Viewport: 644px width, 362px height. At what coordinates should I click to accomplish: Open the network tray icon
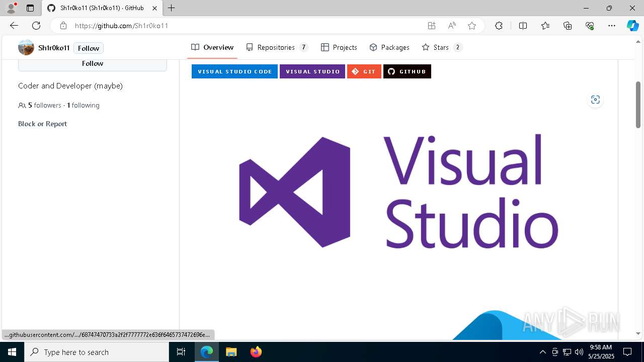tap(567, 352)
